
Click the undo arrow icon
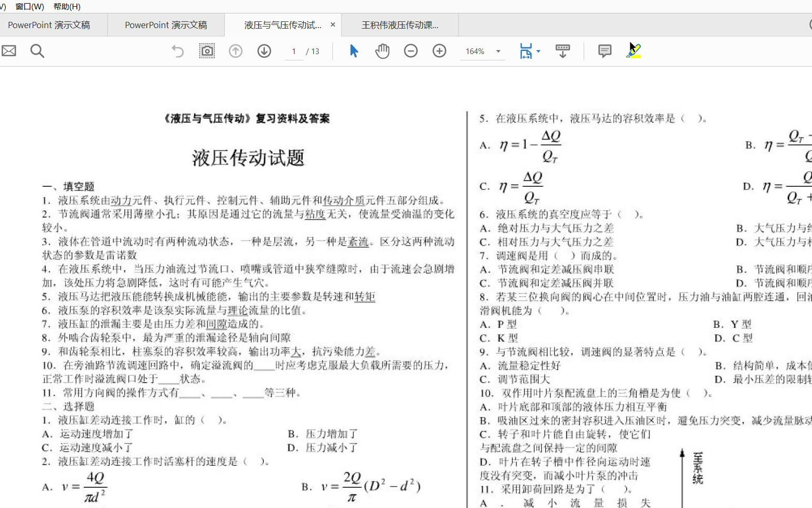178,51
